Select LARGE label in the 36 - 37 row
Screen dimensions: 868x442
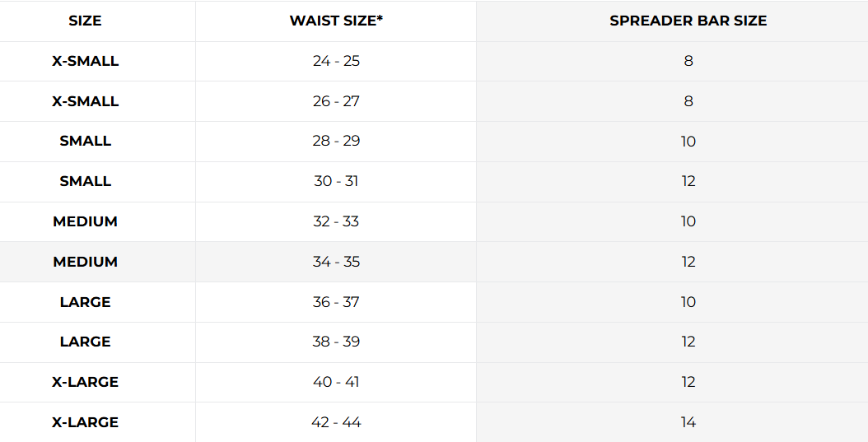pyautogui.click(x=85, y=302)
